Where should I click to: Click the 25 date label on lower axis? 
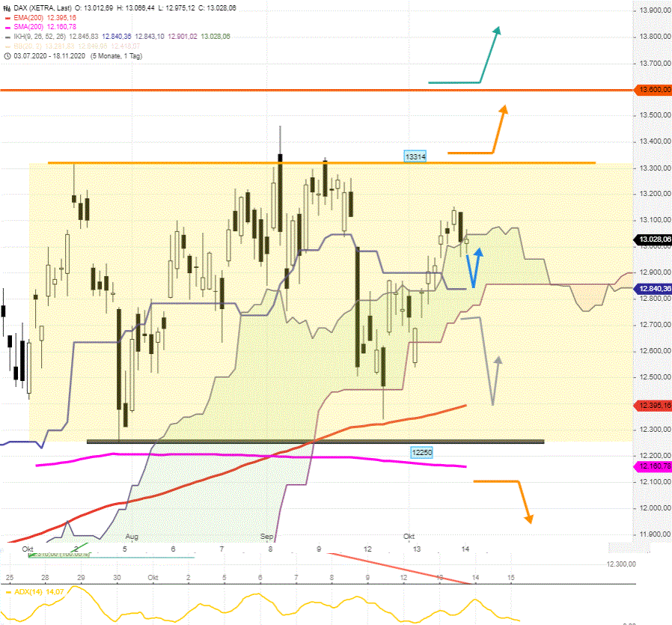[x=10, y=578]
